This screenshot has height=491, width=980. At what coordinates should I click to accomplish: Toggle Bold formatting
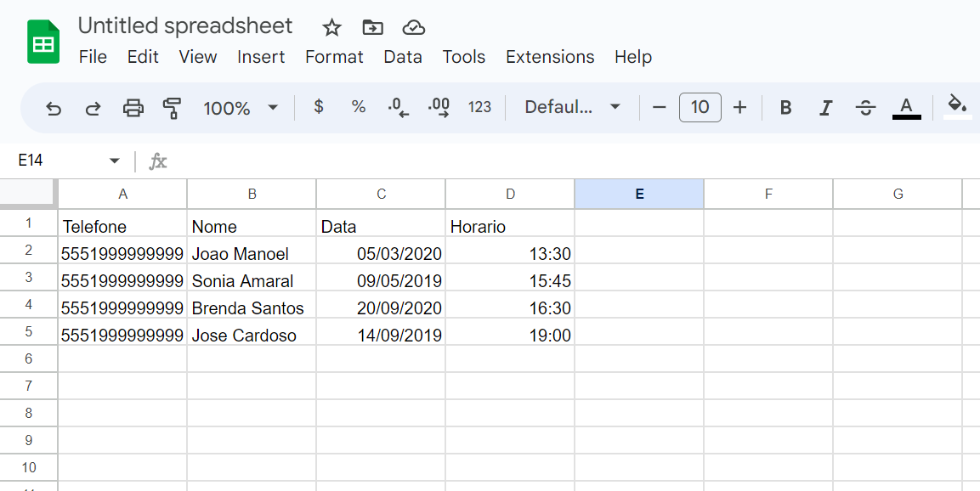(x=785, y=108)
